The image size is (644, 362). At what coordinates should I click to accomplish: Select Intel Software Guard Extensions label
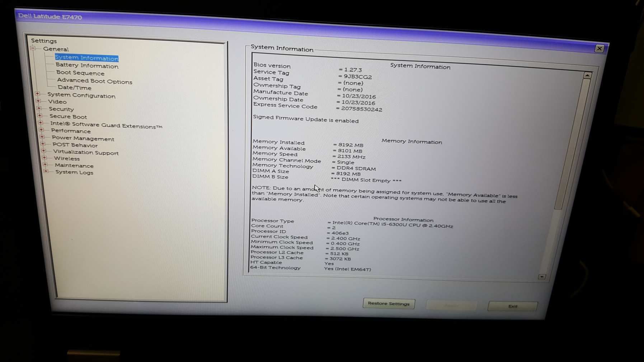pyautogui.click(x=106, y=125)
